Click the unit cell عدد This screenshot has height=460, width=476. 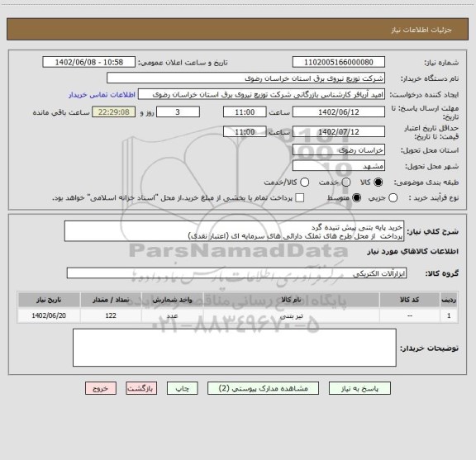pos(173,315)
